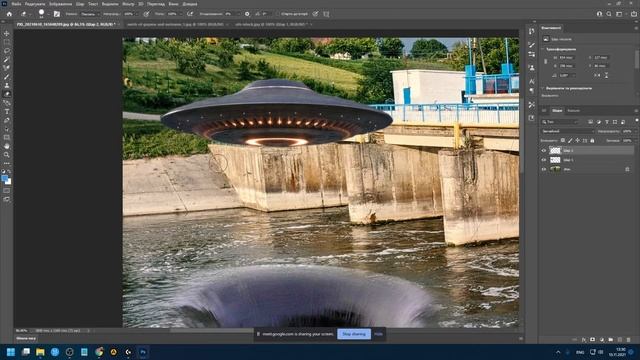Screen dimensions: 640x360
Task: Show hidden icons in system tray
Action: pyautogui.click(x=558, y=352)
